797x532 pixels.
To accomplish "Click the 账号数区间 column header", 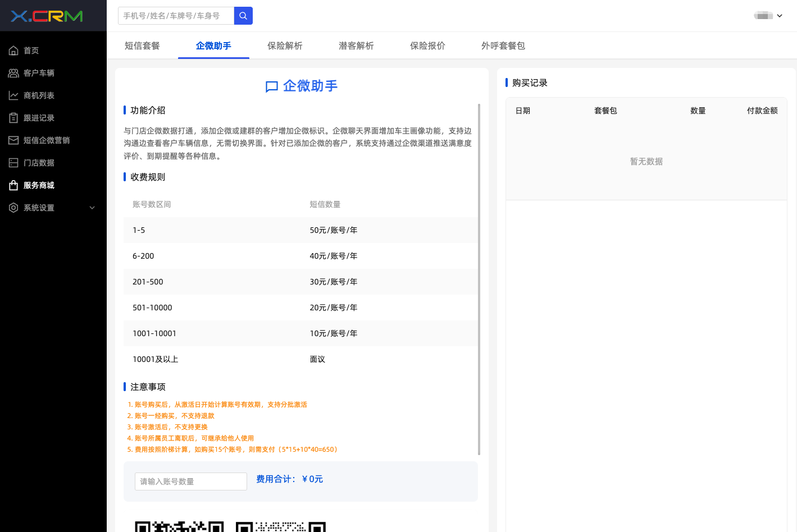I will [152, 204].
